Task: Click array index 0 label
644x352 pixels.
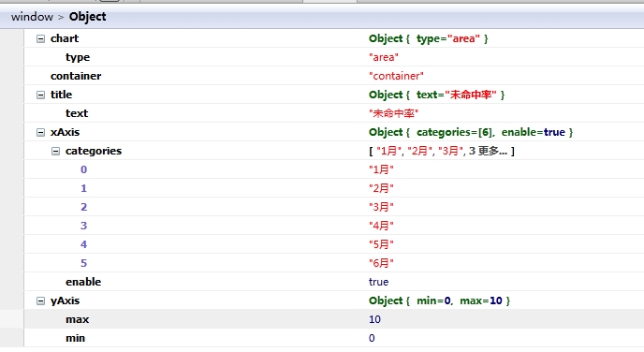Action: (x=84, y=169)
